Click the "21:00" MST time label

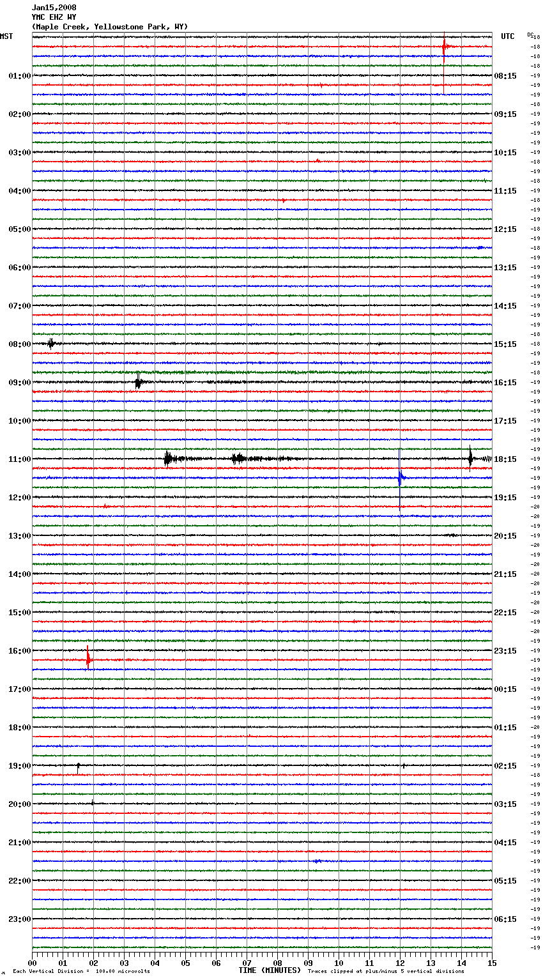[x=19, y=843]
